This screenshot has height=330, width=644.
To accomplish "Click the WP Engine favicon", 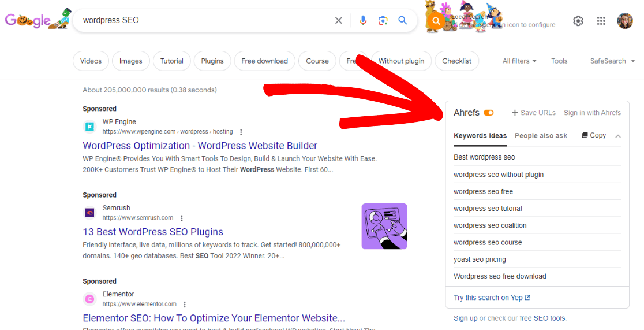I will point(89,127).
